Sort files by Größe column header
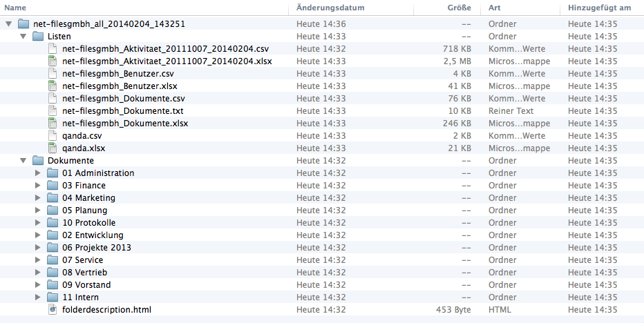Screen dimensions: 644x323 pyautogui.click(x=459, y=8)
